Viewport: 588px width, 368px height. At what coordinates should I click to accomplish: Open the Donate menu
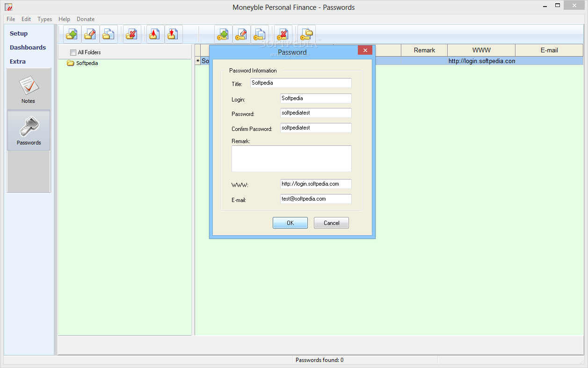tap(86, 19)
